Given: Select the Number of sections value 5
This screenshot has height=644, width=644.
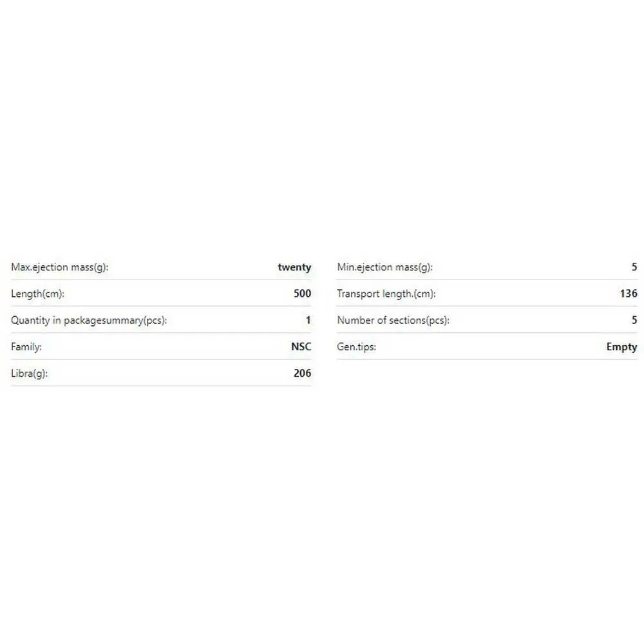Looking at the screenshot, I should (x=634, y=320).
